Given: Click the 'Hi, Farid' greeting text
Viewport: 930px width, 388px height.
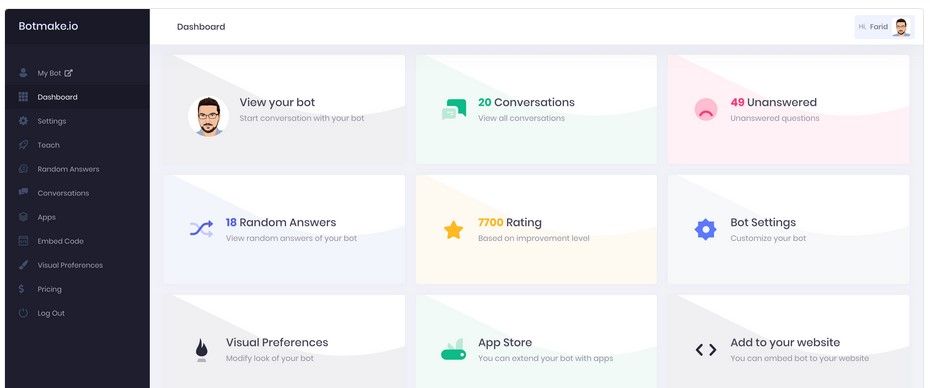Looking at the screenshot, I should 873,27.
